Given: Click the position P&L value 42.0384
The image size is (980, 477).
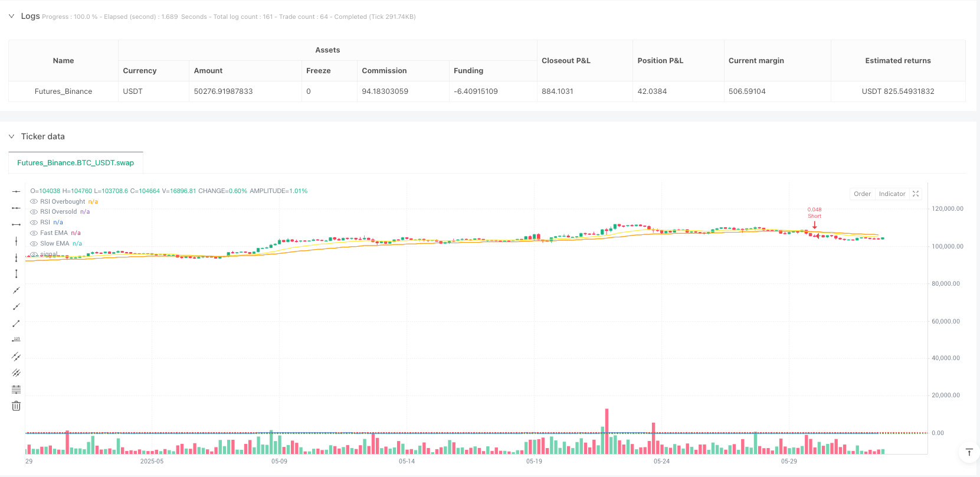Looking at the screenshot, I should tap(652, 92).
